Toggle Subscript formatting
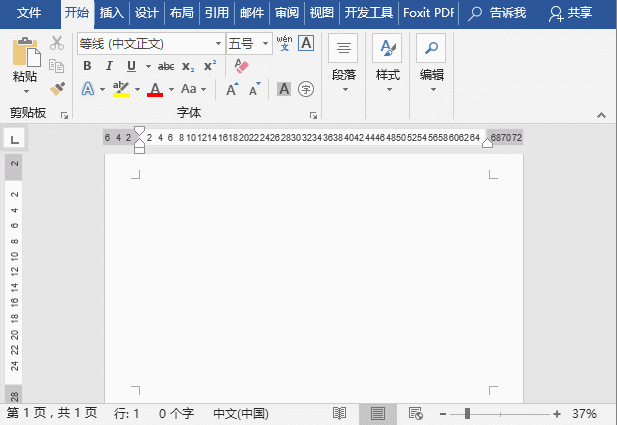 [x=188, y=67]
